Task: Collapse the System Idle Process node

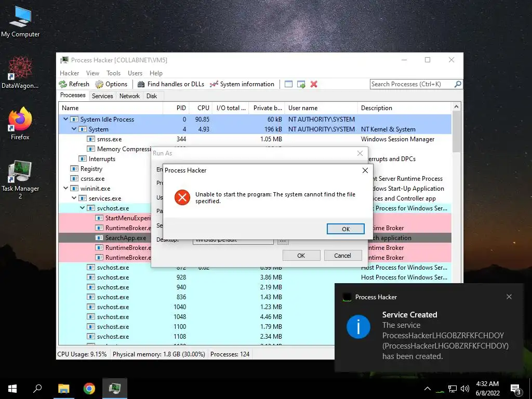Action: 66,119
